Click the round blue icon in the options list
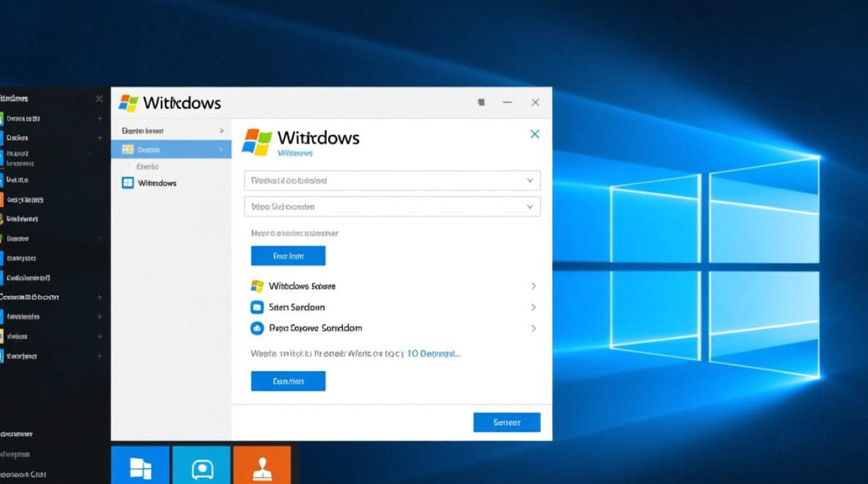The width and height of the screenshot is (868, 484). click(257, 328)
